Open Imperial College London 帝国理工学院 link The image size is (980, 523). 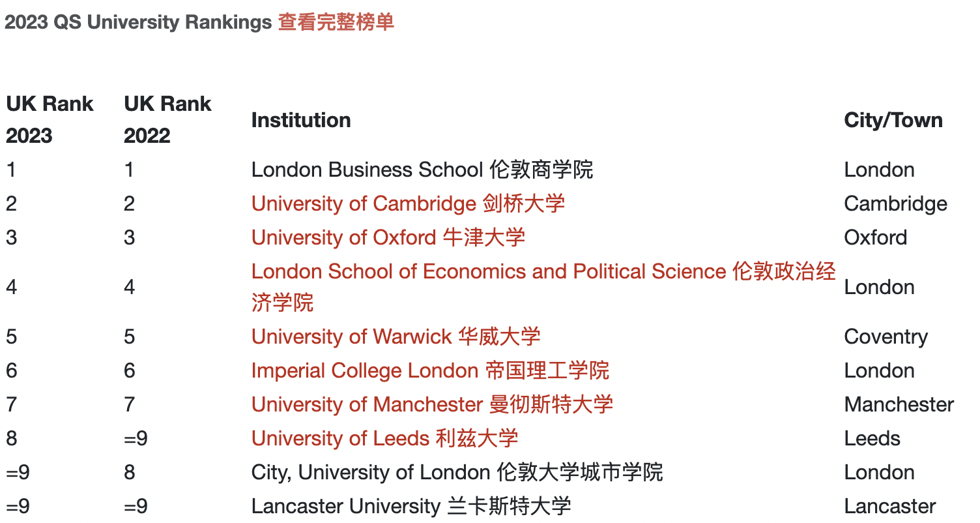click(430, 370)
